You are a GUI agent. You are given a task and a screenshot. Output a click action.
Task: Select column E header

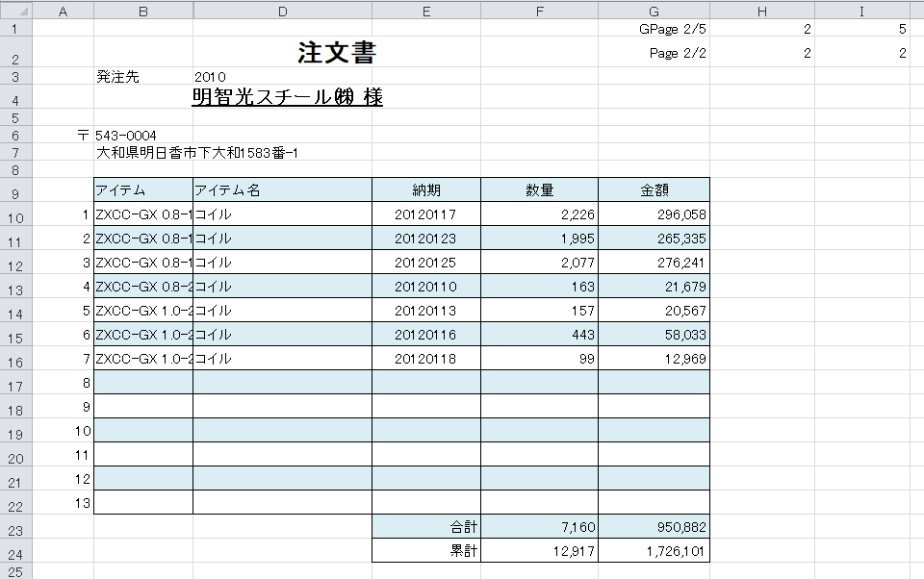tap(426, 12)
